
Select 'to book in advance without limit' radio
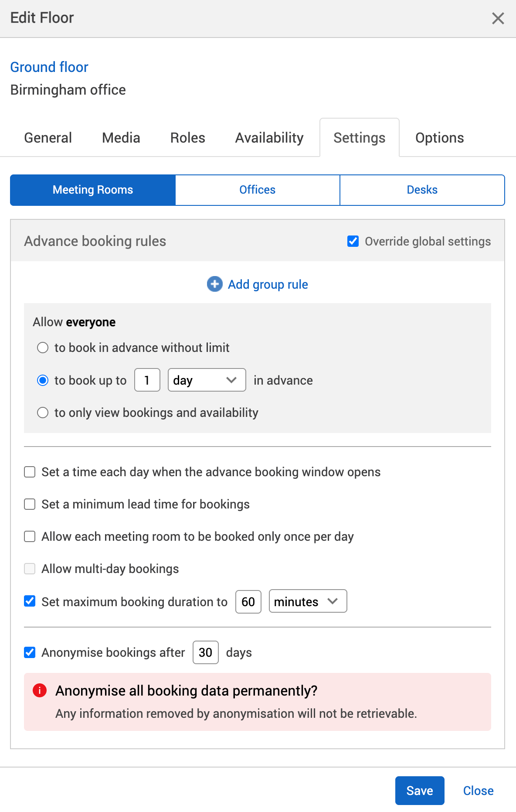[x=43, y=348]
